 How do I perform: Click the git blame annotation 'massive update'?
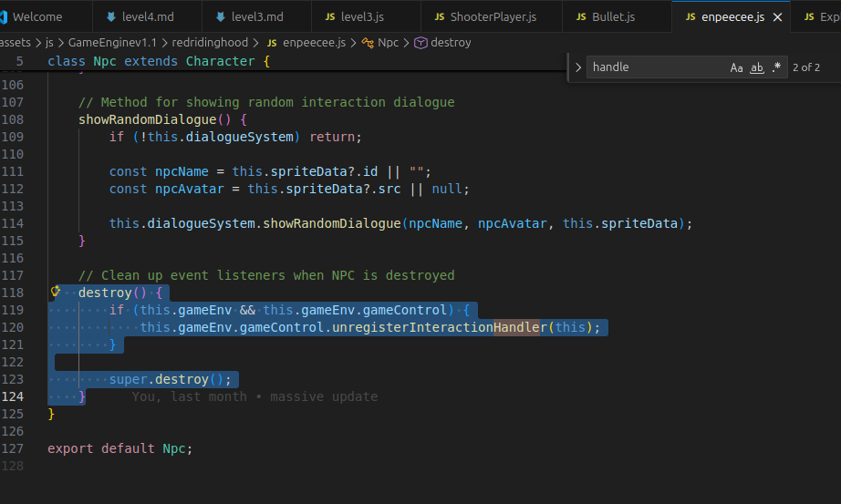(324, 396)
